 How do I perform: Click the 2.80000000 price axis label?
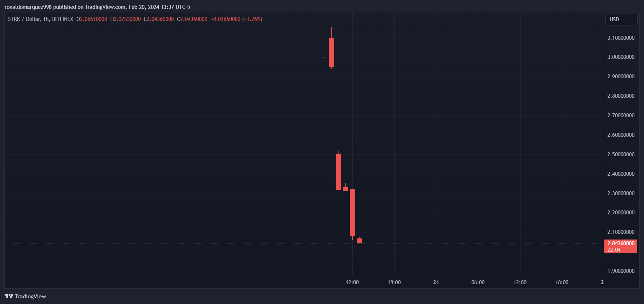pos(621,96)
